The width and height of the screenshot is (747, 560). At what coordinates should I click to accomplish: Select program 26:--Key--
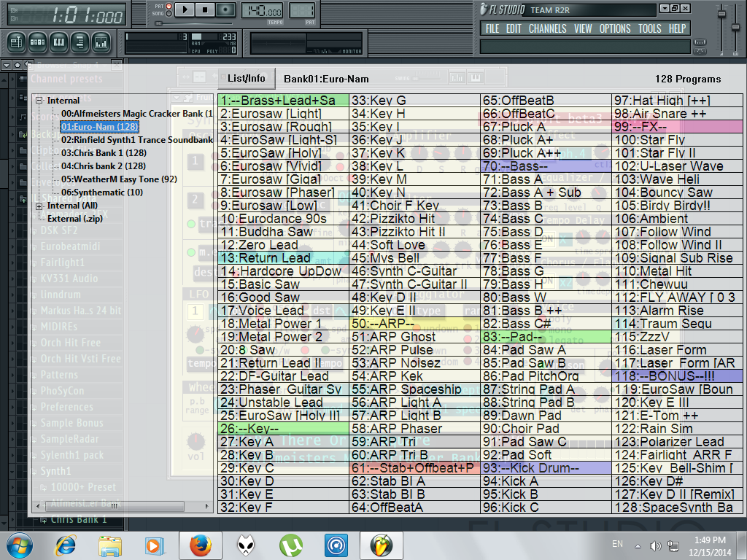coord(284,429)
